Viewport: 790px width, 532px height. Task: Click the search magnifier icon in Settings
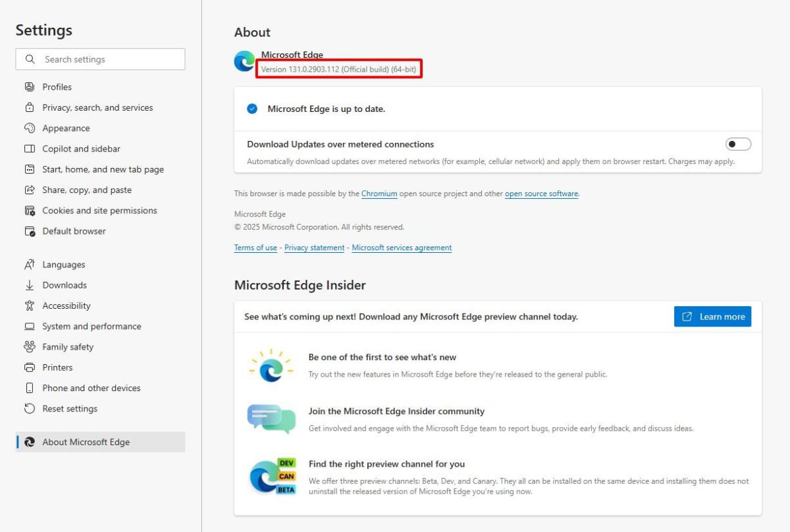tap(30, 59)
